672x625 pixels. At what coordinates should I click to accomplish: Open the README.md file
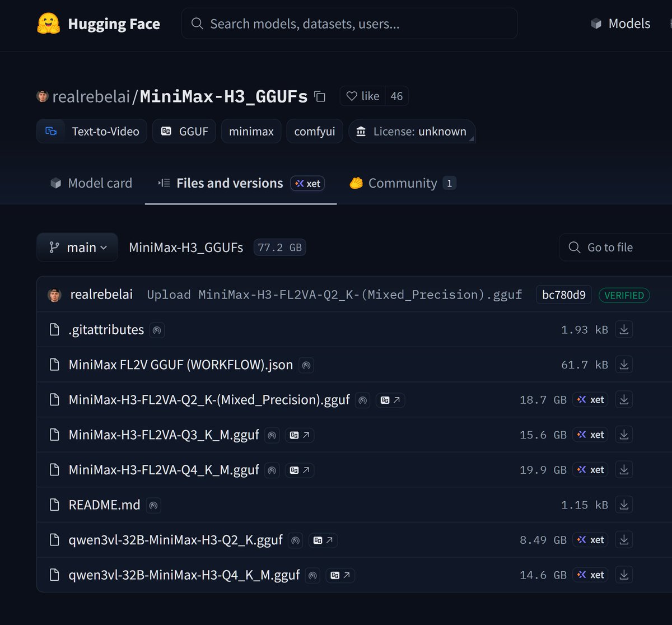(105, 505)
